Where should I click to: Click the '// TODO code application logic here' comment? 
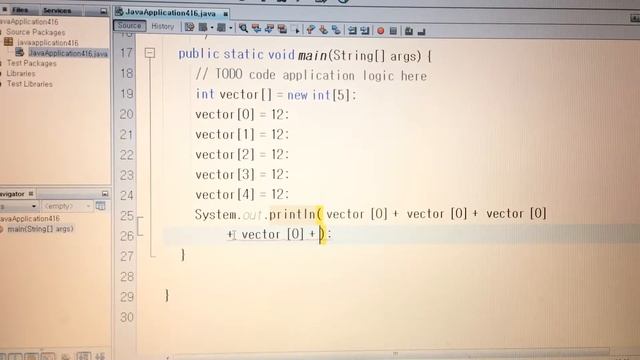(x=311, y=75)
